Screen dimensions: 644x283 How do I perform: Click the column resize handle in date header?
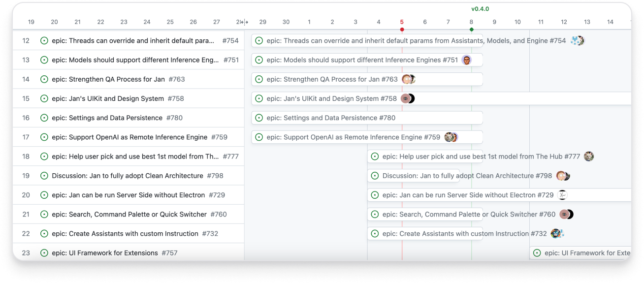(x=243, y=22)
